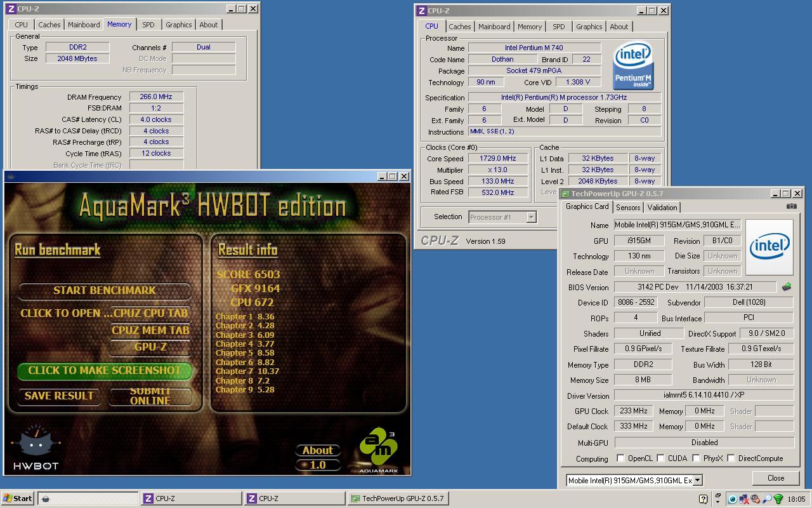This screenshot has width=812, height=508.
Task: Click the taskbar clock showing 18:05
Action: pyautogui.click(x=796, y=499)
